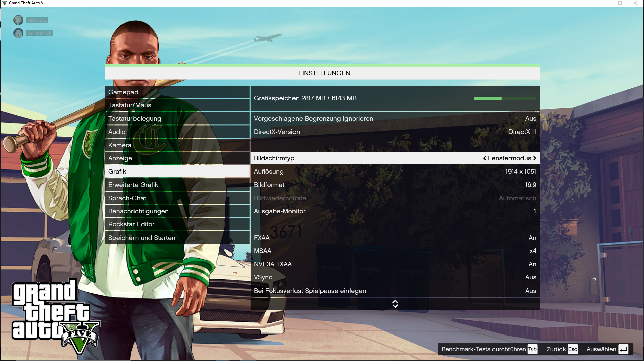Select the DirectX-Version row

coord(395,132)
